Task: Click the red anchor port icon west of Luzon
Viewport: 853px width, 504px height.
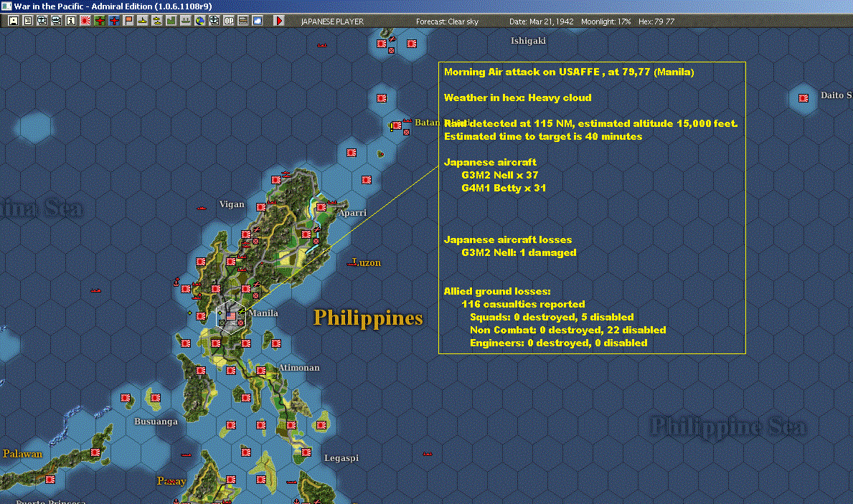Action: click(x=176, y=282)
